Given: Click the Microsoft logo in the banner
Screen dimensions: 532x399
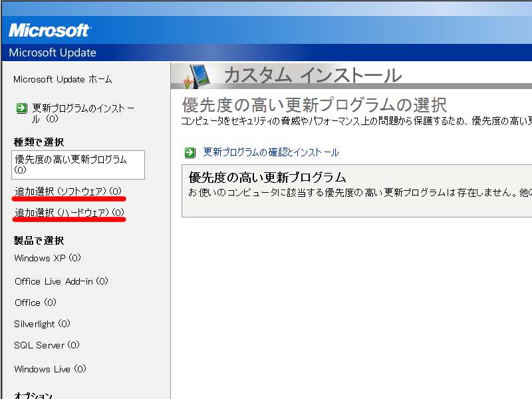Looking at the screenshot, I should click(50, 30).
